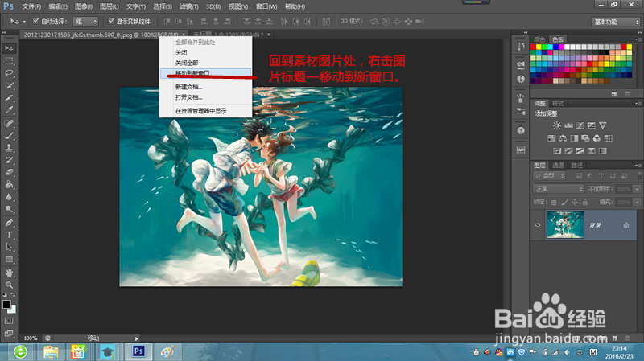This screenshot has width=644, height=361.
Task: Select the Quick Selection tool
Action: 9,86
